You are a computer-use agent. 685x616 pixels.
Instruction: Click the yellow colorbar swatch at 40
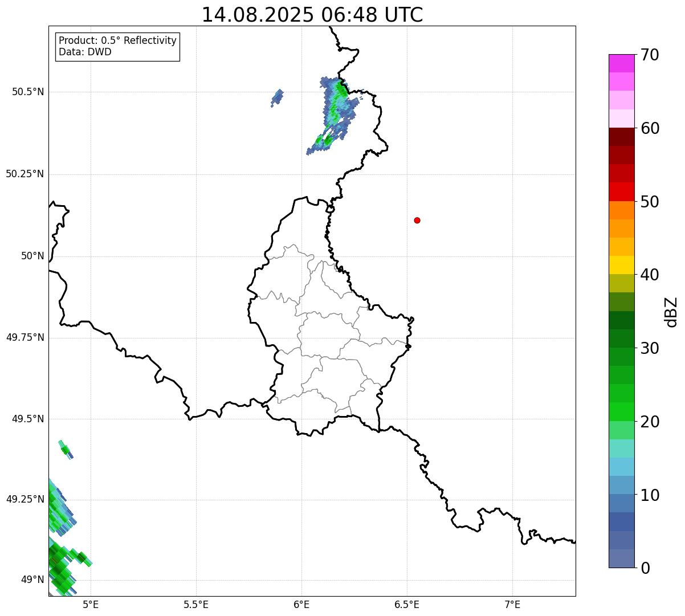click(621, 265)
